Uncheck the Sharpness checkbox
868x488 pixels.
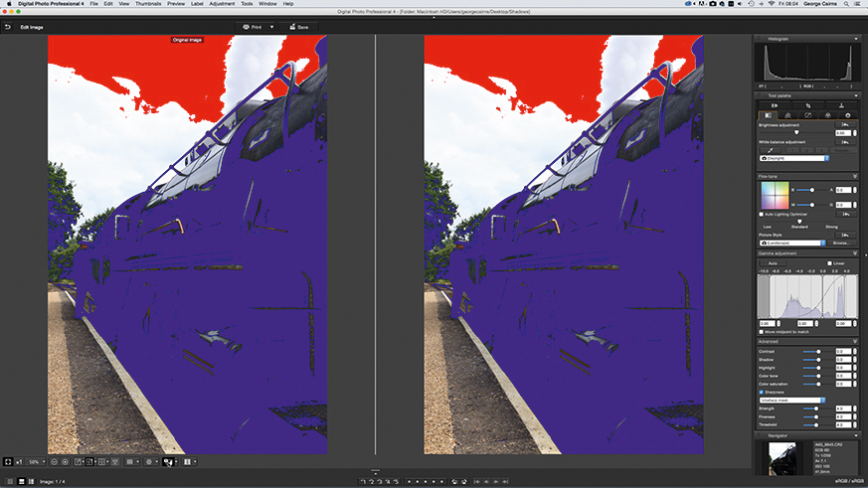click(762, 392)
